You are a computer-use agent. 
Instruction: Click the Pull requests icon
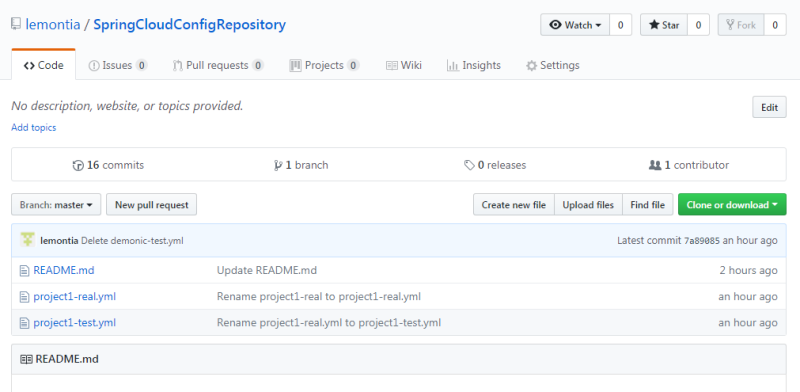pos(177,65)
